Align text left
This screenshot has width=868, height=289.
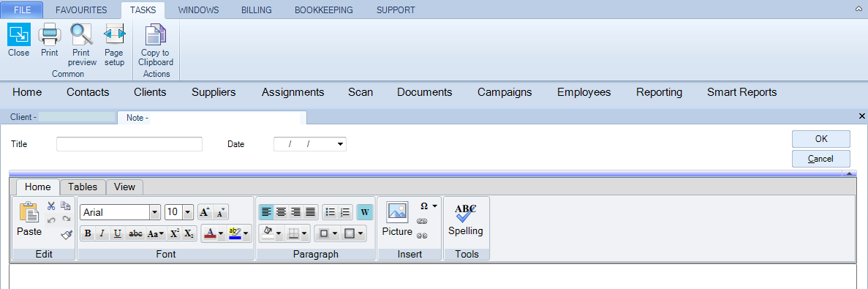click(266, 212)
